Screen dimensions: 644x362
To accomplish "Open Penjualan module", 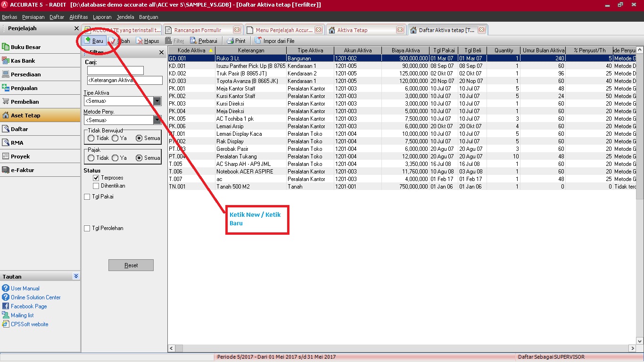I will [40, 88].
